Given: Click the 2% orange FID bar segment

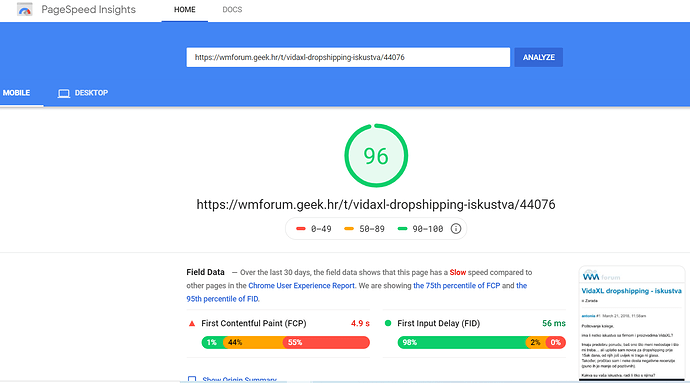Looking at the screenshot, I should (536, 342).
